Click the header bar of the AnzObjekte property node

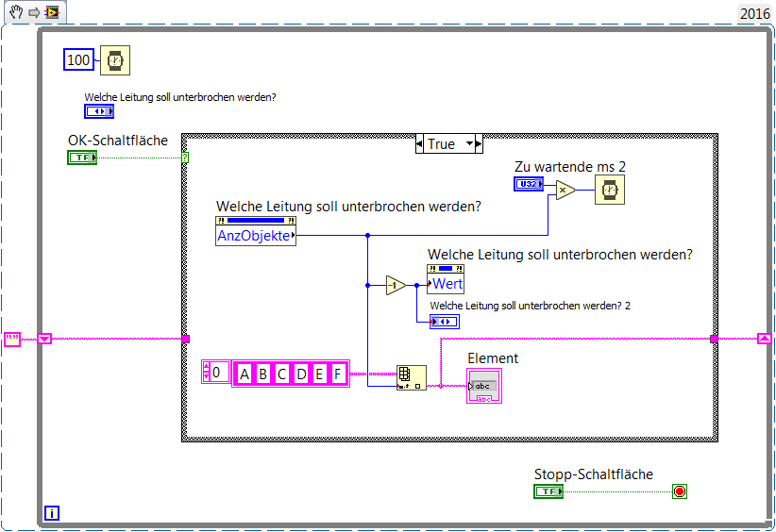coord(256,221)
